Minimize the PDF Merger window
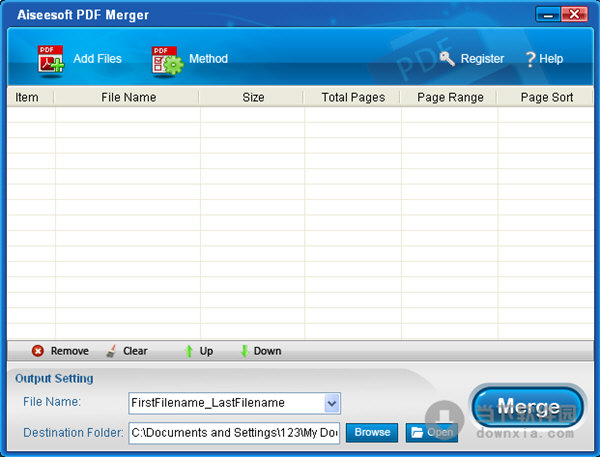This screenshot has width=600, height=457. [x=548, y=15]
